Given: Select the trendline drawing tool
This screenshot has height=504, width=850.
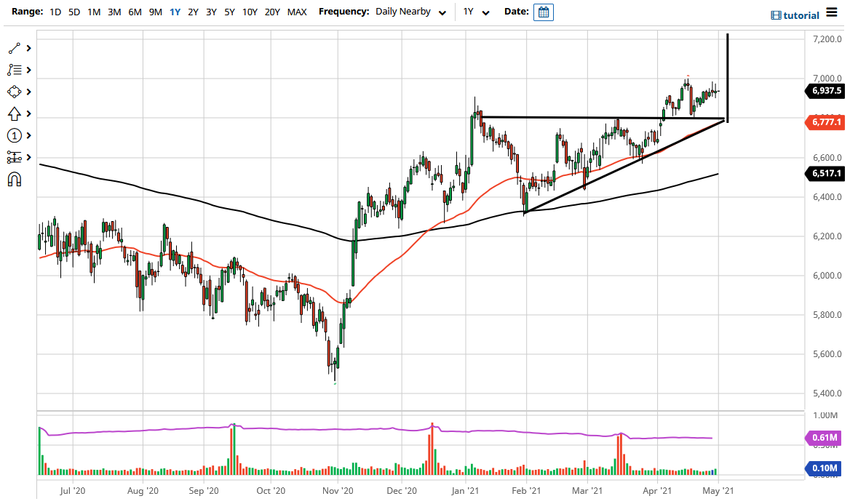Looking at the screenshot, I should coord(15,48).
